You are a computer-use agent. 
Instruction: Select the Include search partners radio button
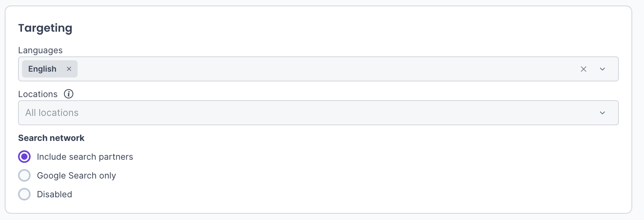pyautogui.click(x=24, y=157)
